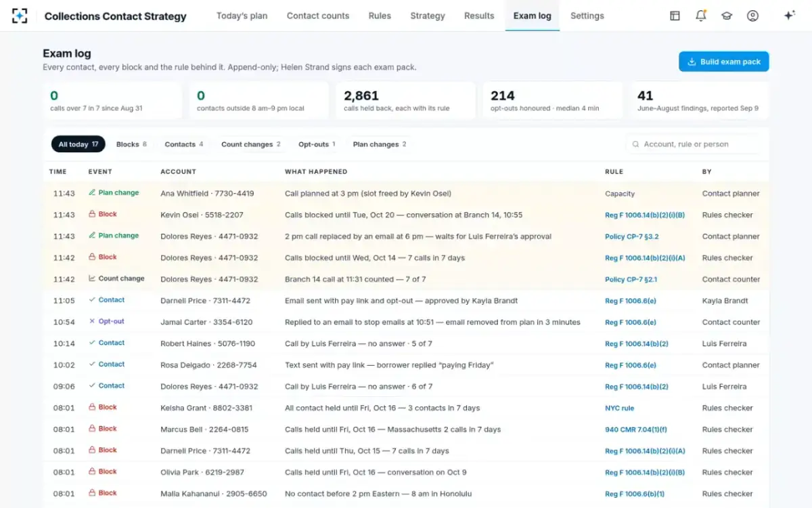Open the Strategy tab
Image resolution: width=812 pixels, height=508 pixels.
click(x=428, y=16)
